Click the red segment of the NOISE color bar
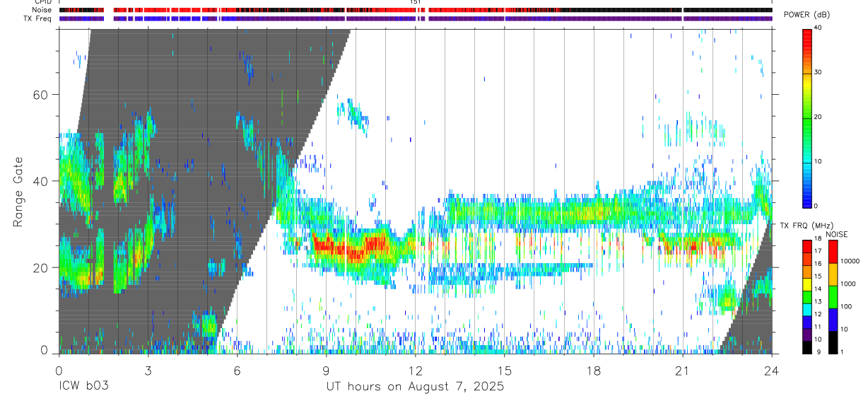This screenshot has width=868, height=401. tap(832, 252)
